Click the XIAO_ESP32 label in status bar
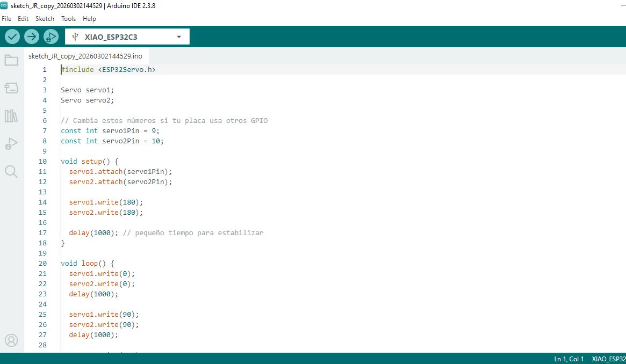Image resolution: width=626 pixels, height=364 pixels. [x=608, y=359]
